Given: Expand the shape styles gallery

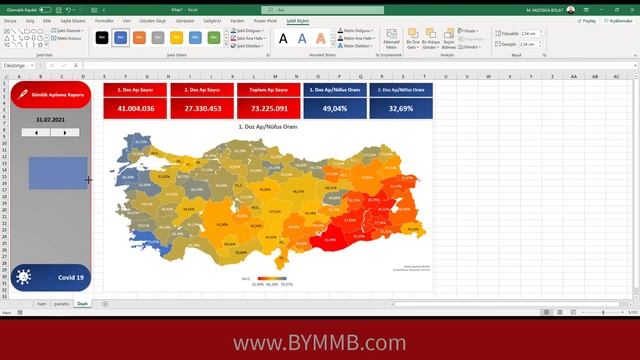Looking at the screenshot, I should 226,45.
